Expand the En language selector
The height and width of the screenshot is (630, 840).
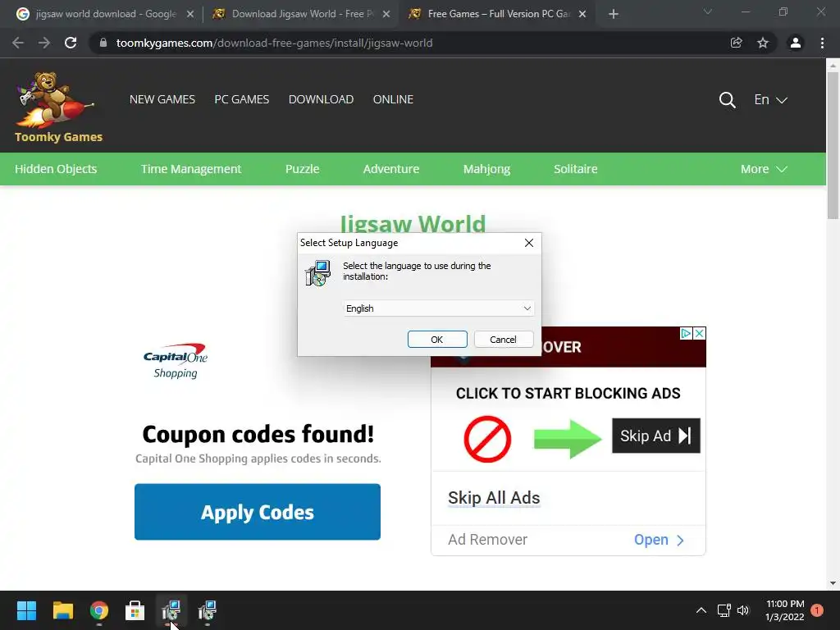point(770,99)
